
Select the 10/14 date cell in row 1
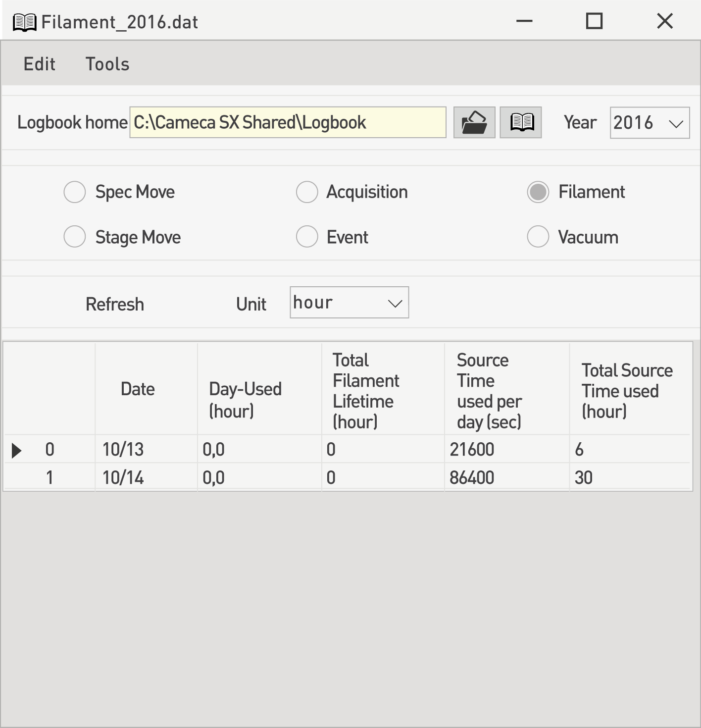(x=123, y=478)
